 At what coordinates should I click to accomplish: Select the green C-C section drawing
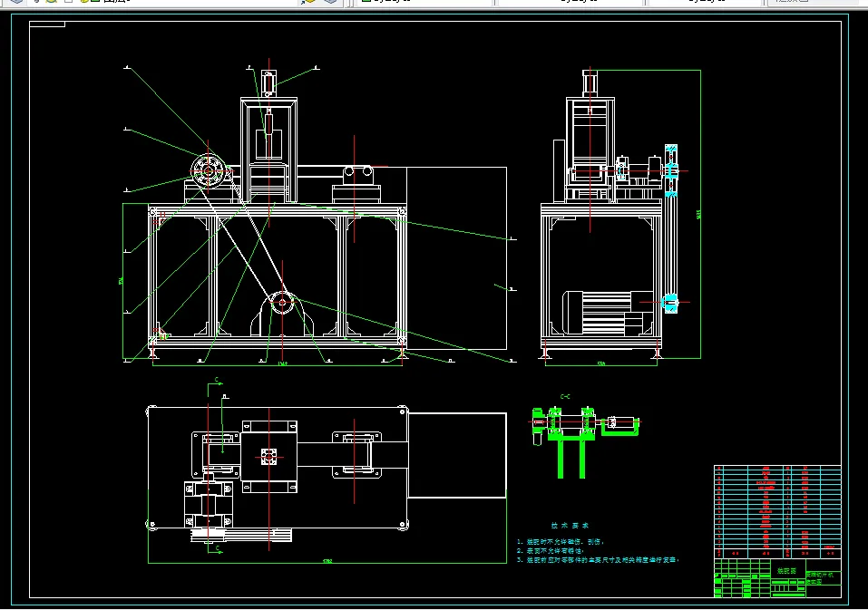pyautogui.click(x=586, y=442)
